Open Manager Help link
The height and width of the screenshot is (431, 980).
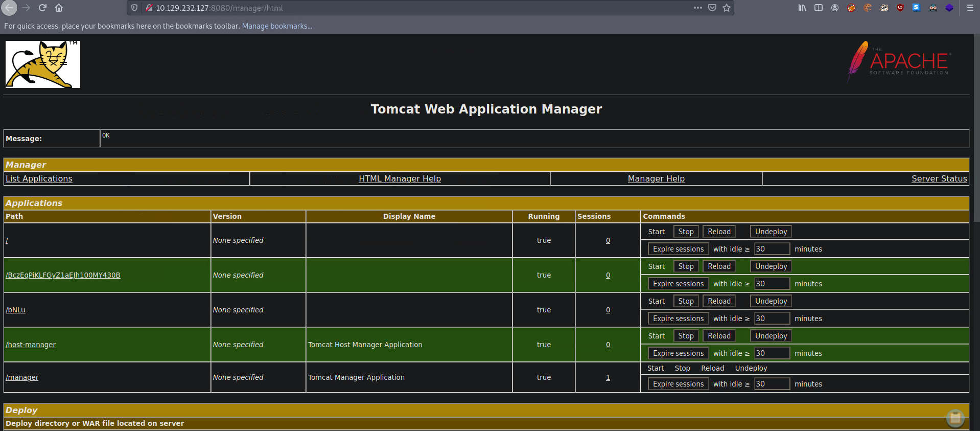coord(656,178)
